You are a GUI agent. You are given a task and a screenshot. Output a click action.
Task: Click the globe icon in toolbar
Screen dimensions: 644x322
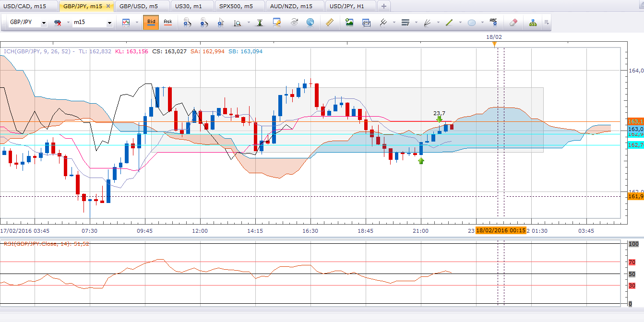tap(310, 22)
